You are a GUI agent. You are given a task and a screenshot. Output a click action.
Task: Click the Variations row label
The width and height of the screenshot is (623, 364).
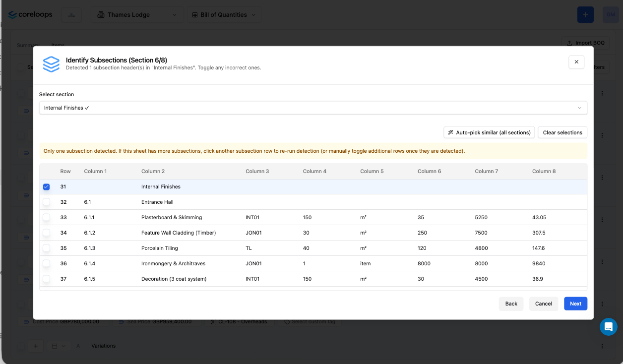pos(103,346)
